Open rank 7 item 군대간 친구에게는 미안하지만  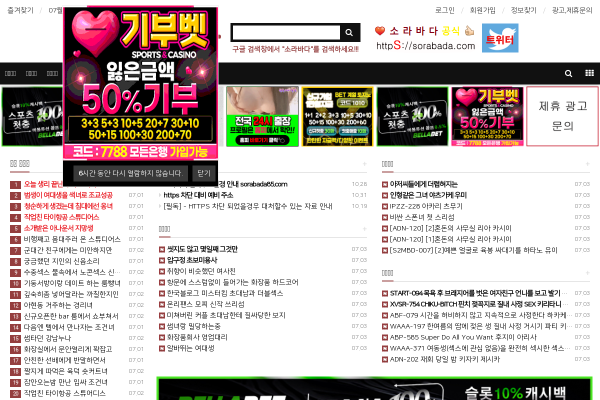(68, 251)
